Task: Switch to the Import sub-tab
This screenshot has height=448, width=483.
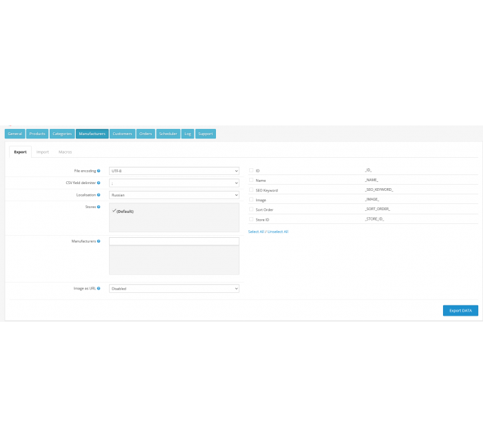Action: click(43, 152)
